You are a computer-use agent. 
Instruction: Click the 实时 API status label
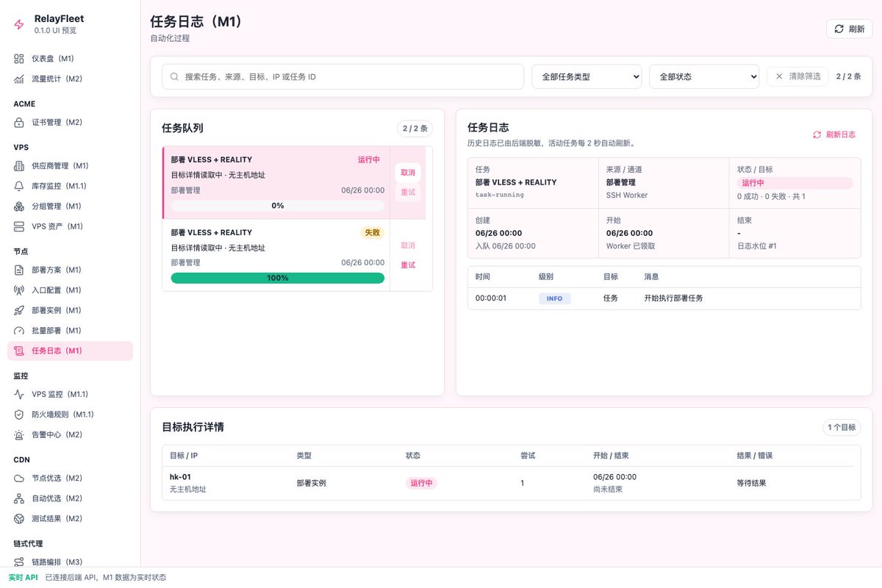point(23,578)
